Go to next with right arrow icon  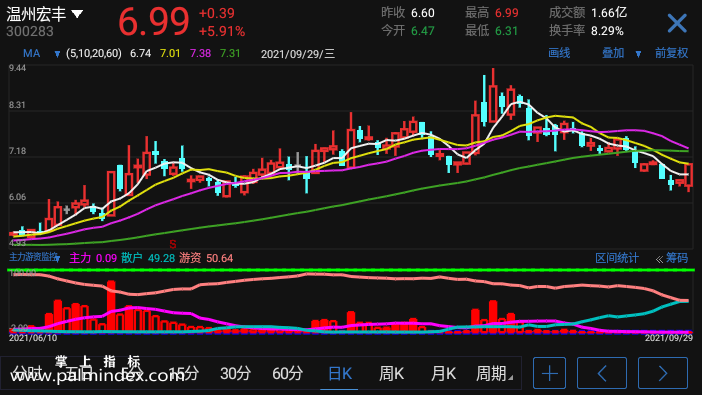point(663,373)
